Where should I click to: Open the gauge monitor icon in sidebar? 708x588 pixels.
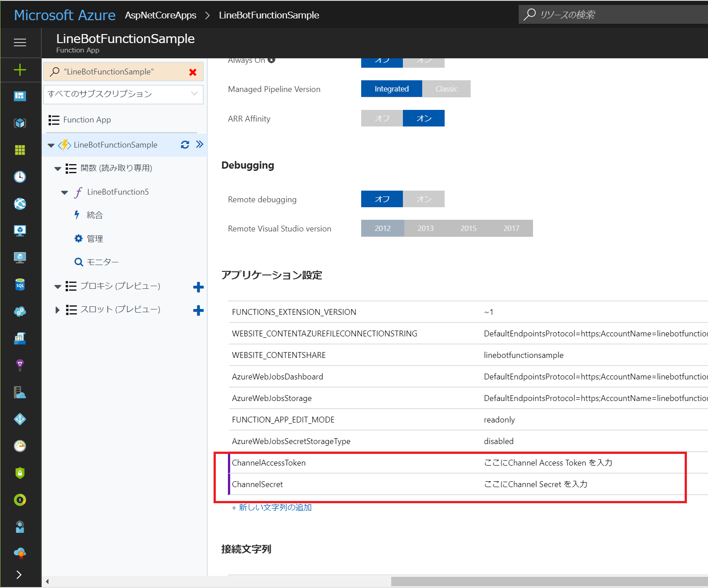point(20,446)
